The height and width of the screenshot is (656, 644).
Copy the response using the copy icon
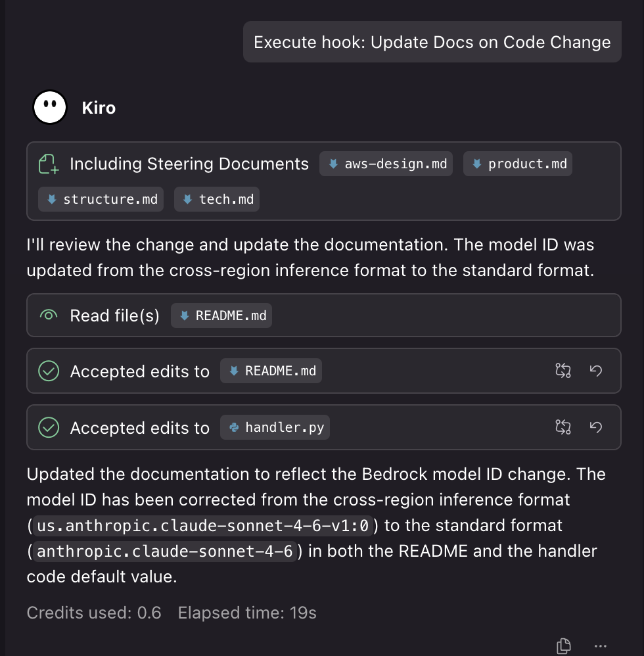click(x=563, y=645)
